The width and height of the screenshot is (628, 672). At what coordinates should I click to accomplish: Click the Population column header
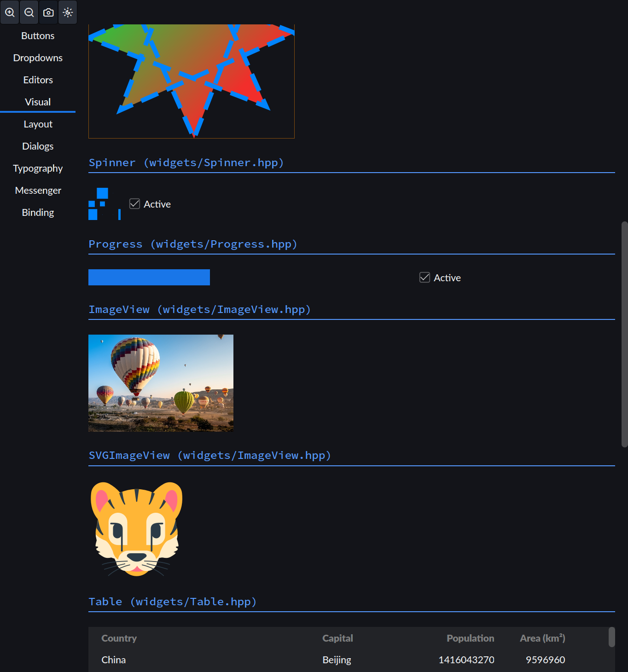click(470, 638)
